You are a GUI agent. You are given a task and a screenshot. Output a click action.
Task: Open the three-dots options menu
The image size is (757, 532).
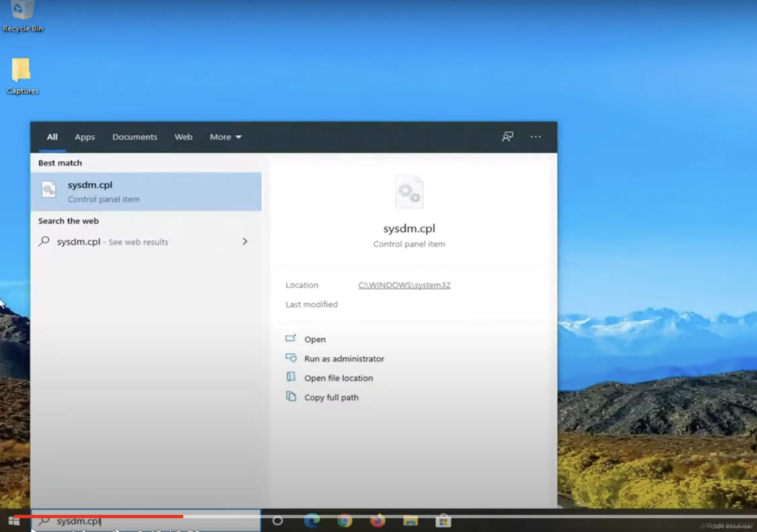click(x=535, y=137)
